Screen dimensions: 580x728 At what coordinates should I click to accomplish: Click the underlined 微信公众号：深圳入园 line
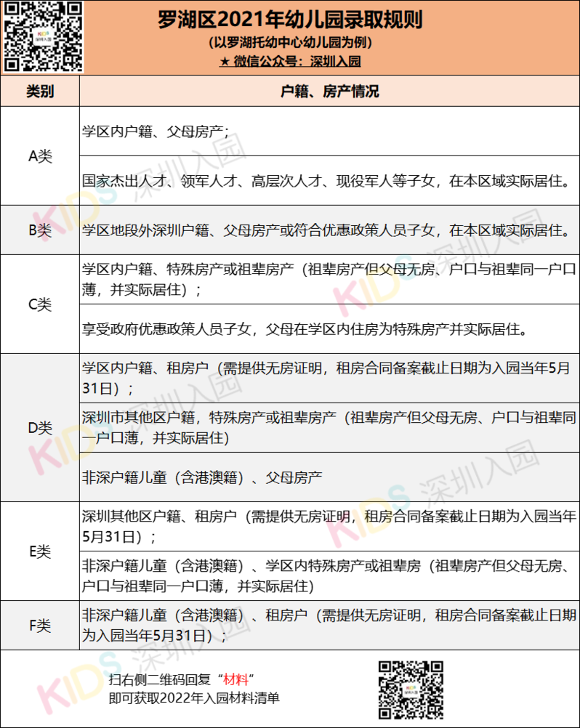(290, 61)
